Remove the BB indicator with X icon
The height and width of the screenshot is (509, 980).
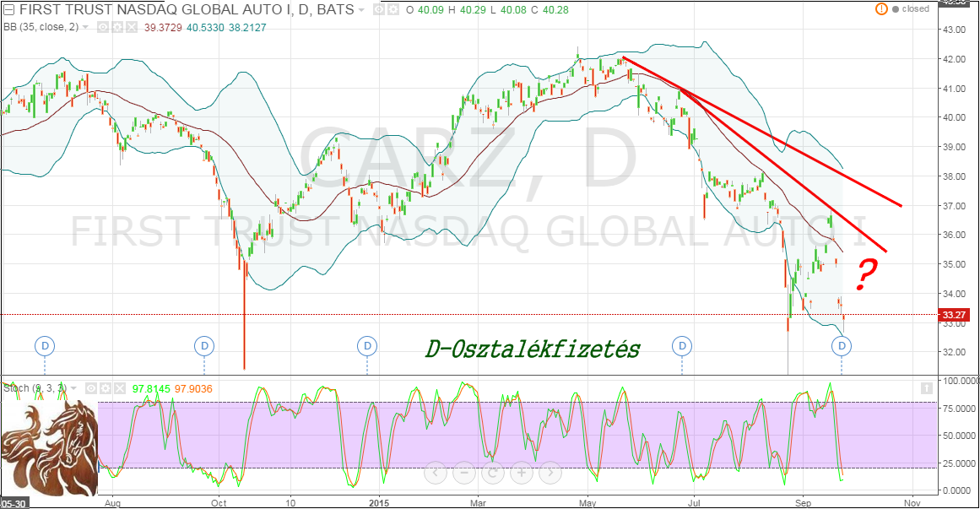click(x=131, y=27)
